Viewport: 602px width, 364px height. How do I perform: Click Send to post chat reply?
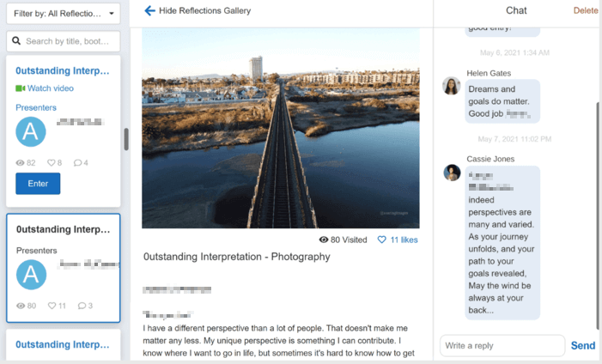[x=582, y=346]
